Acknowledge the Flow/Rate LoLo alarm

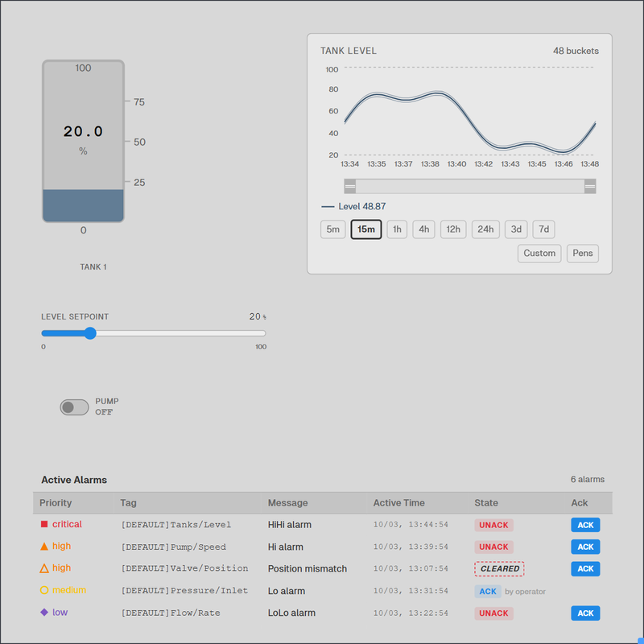(585, 613)
